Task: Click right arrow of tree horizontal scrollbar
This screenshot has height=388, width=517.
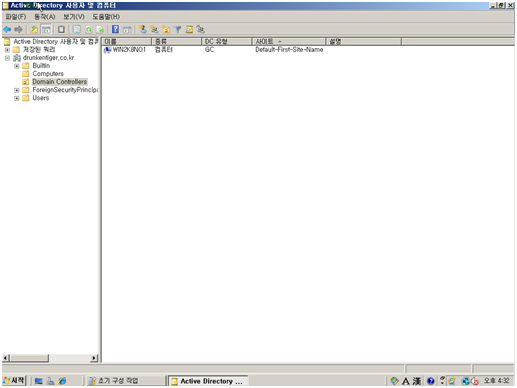Action: pyautogui.click(x=94, y=358)
